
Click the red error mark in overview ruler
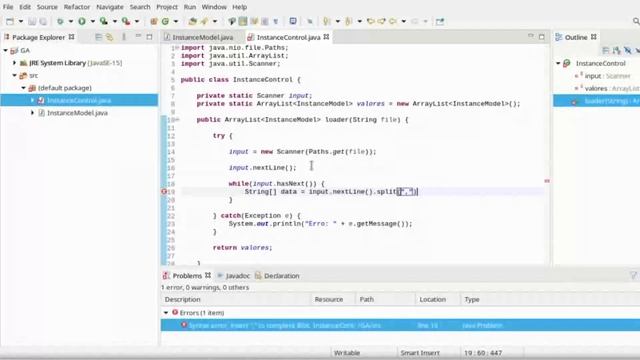(x=547, y=180)
